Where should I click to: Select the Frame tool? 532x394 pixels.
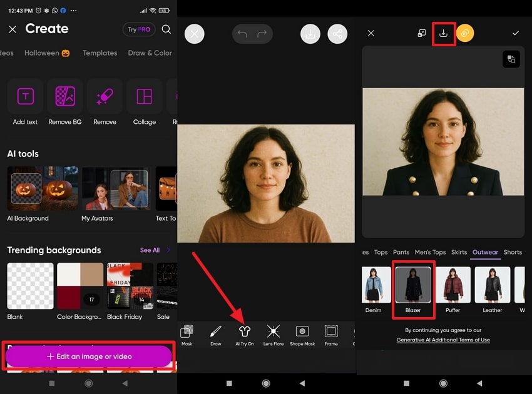tap(331, 335)
